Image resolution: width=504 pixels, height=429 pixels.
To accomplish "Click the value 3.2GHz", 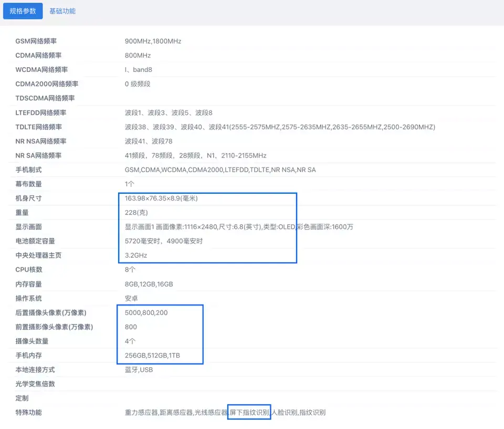I will (x=136, y=255).
